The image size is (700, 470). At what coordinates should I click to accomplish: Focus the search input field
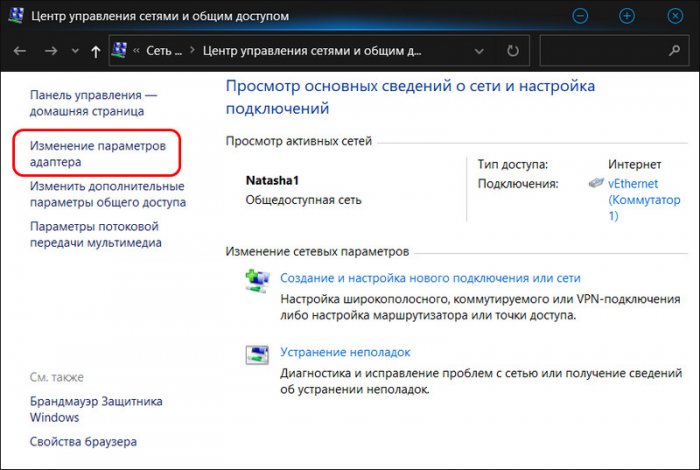click(603, 51)
